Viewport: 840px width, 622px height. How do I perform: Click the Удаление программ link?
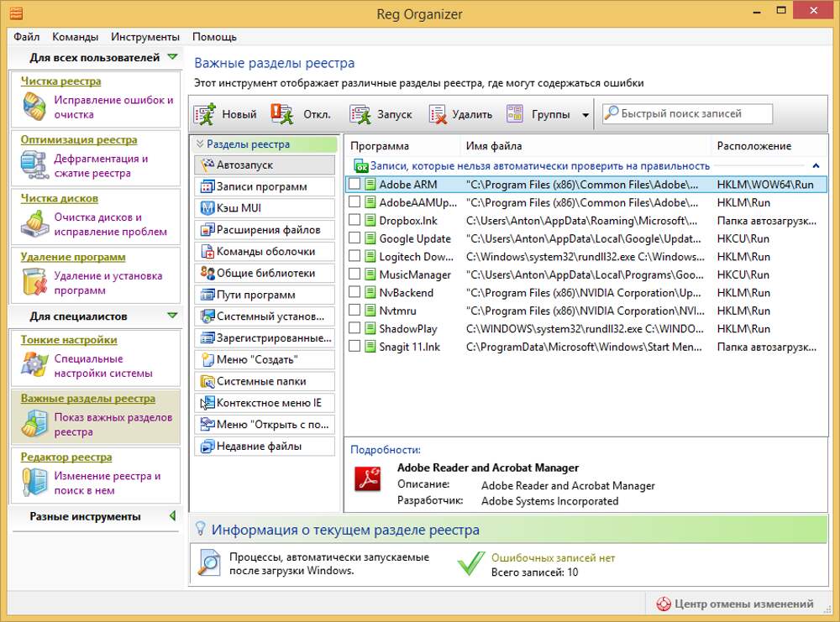[73, 257]
